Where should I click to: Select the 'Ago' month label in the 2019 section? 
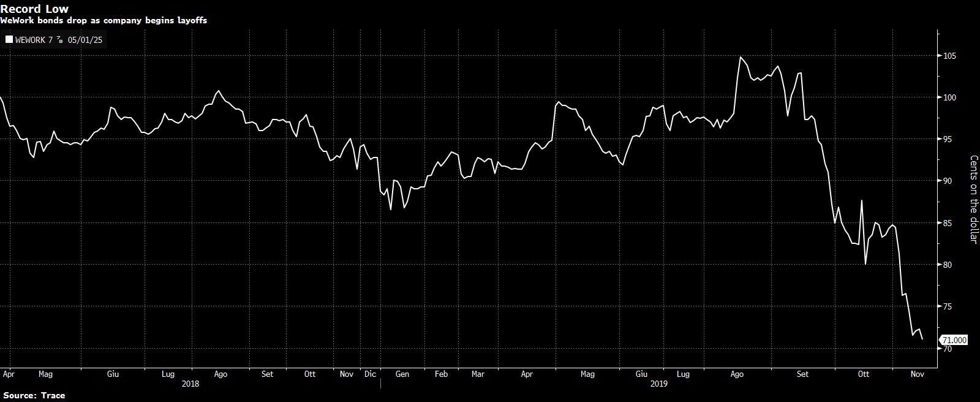pyautogui.click(x=737, y=373)
